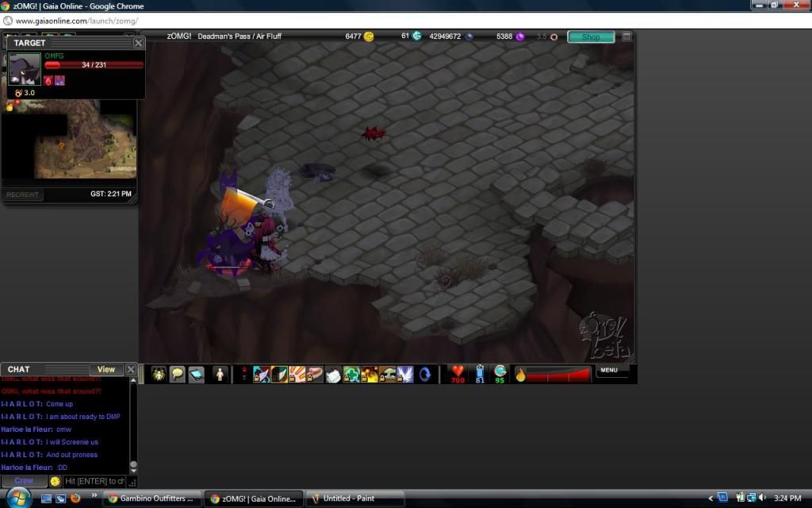Open the chat speech bubble icon
The width and height of the screenshot is (812, 508).
coord(177,375)
